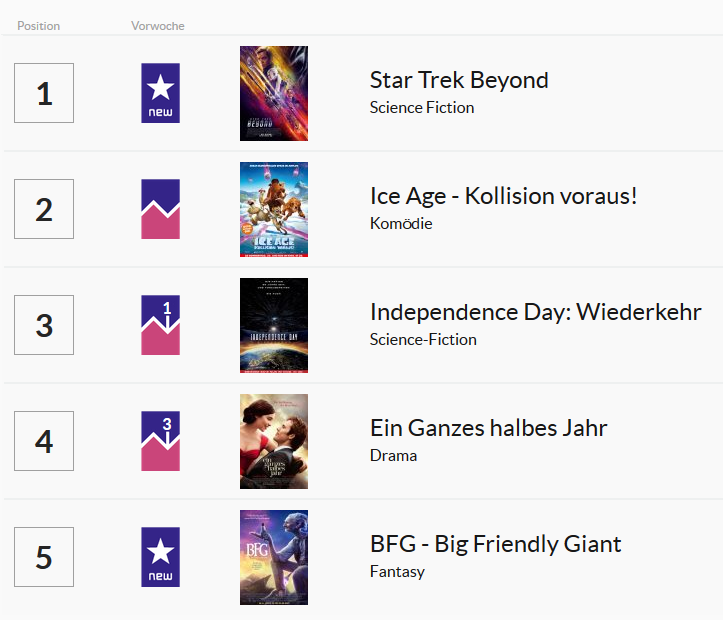
Task: Open 'BFG - Big Friendly Giant' title
Action: [x=496, y=544]
